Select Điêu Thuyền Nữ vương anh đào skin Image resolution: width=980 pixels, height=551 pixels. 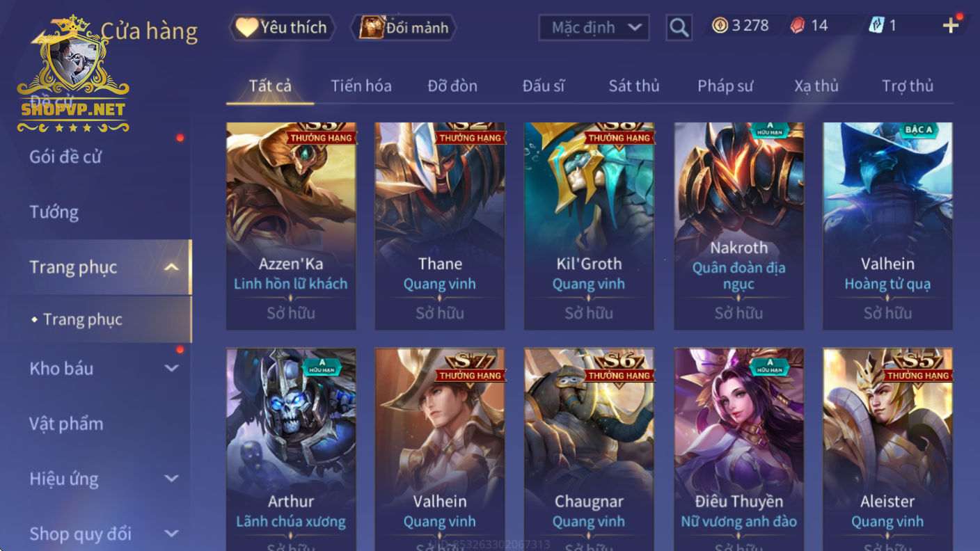738,449
